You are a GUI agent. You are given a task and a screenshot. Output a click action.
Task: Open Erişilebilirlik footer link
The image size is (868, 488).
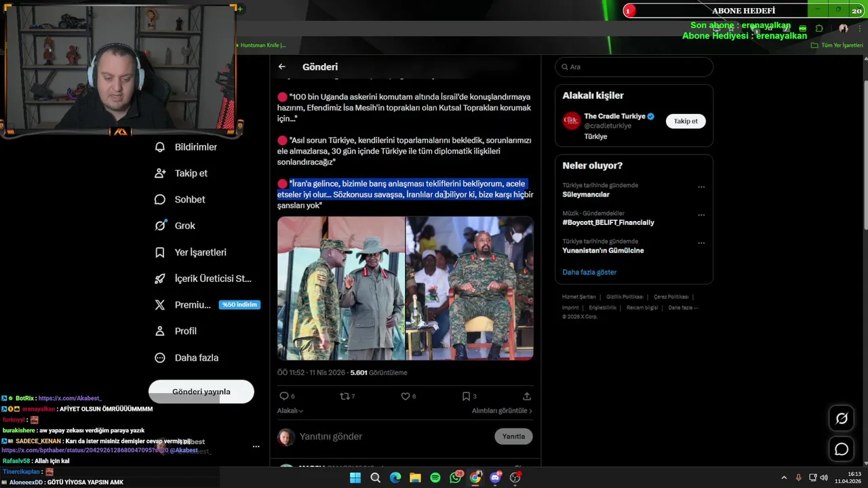602,308
